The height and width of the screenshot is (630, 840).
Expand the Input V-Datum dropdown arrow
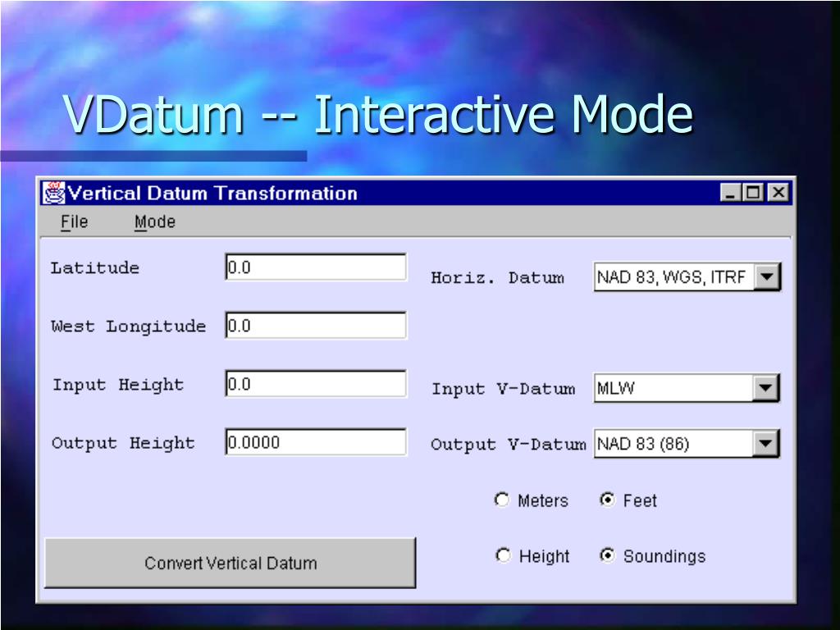(765, 388)
